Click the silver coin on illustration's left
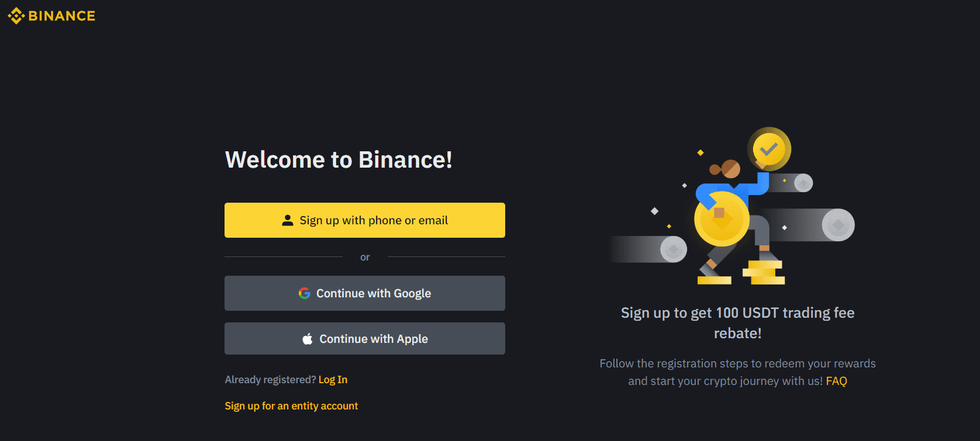The width and height of the screenshot is (980, 441). pyautogui.click(x=674, y=249)
